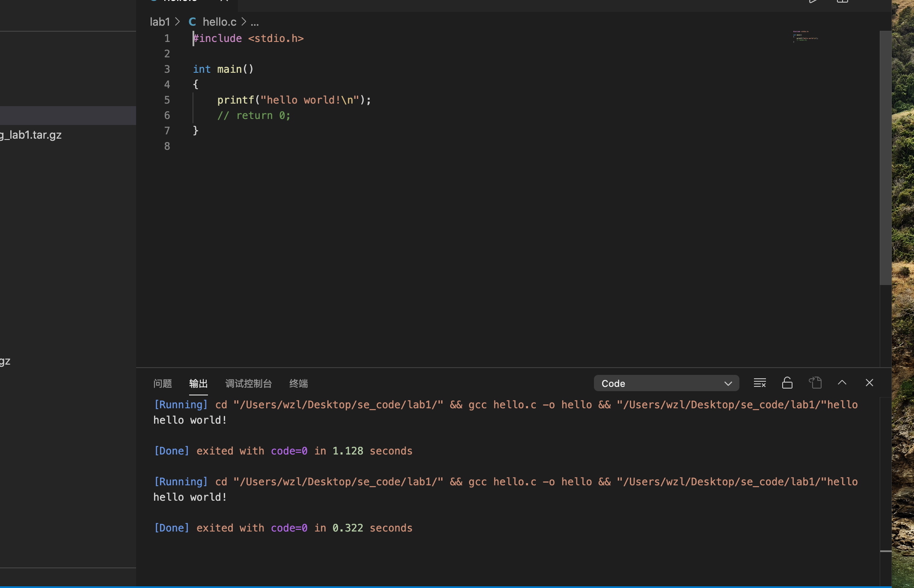Close the output panel
This screenshot has width=914, height=588.
[x=869, y=383]
